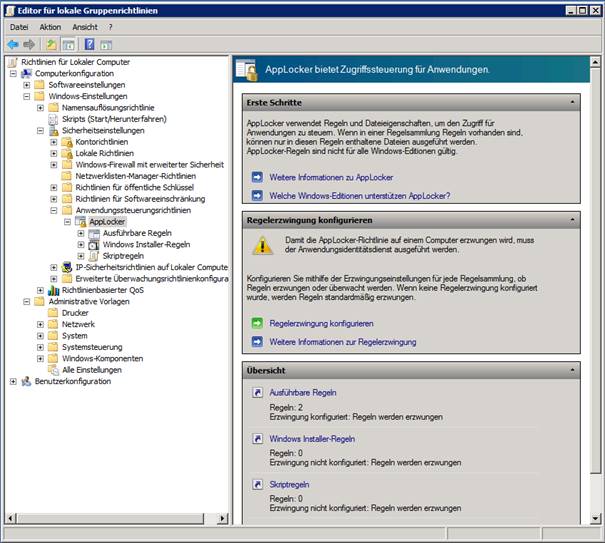Select the Systemsteuerung folder
This screenshot has height=543, width=605.
click(x=92, y=347)
